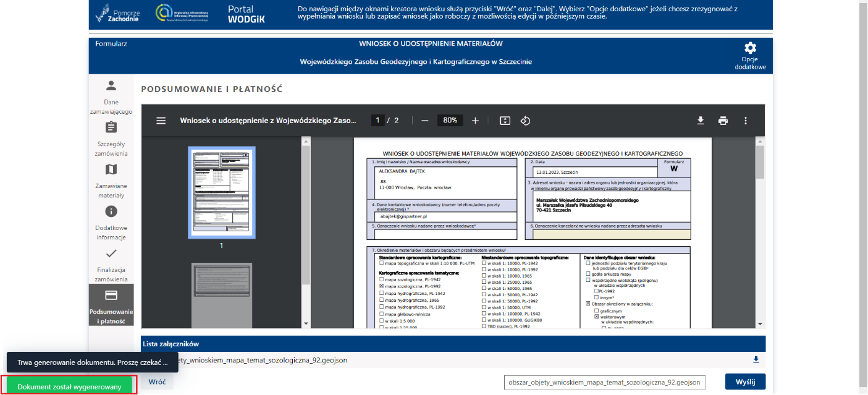Zoom out the PDF with minus

(x=425, y=121)
